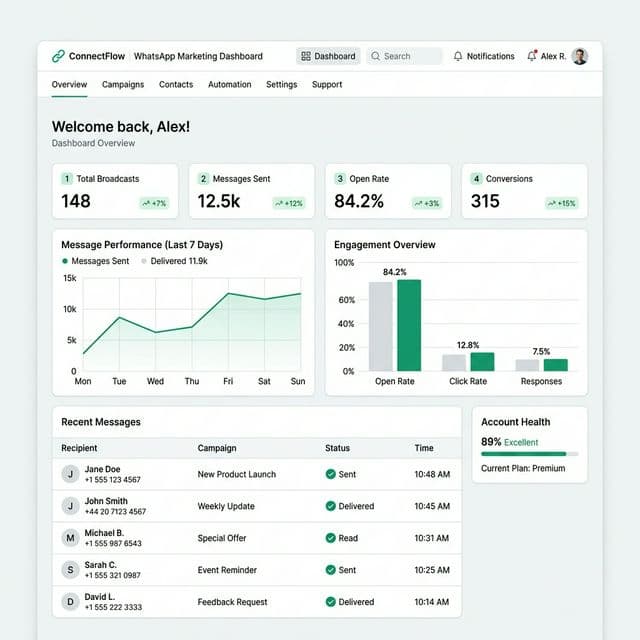Click the alert bell with red dot
The width and height of the screenshot is (640, 640).
(x=532, y=56)
